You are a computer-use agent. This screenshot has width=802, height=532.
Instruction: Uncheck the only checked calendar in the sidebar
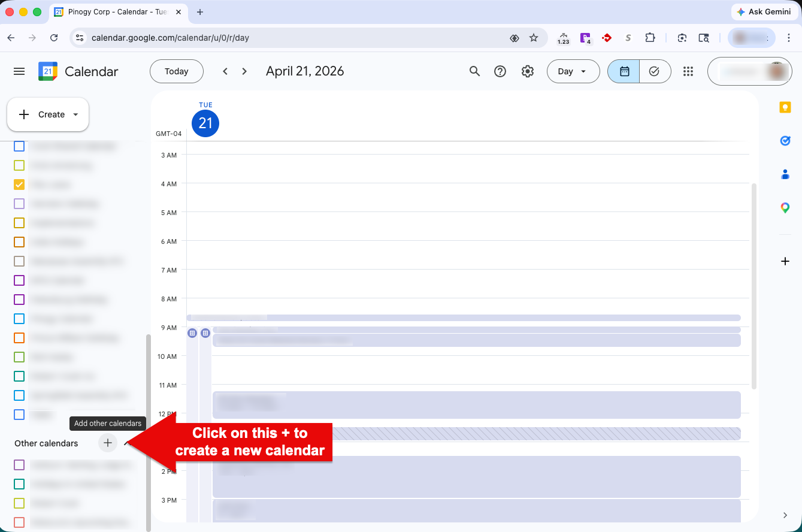tap(19, 185)
